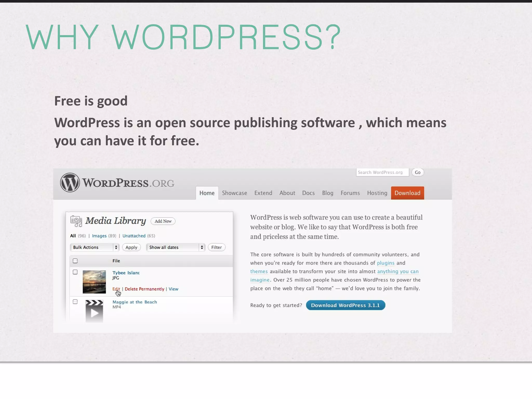This screenshot has height=399, width=532.
Task: Focus the Search WordPress.org field
Action: click(x=382, y=172)
